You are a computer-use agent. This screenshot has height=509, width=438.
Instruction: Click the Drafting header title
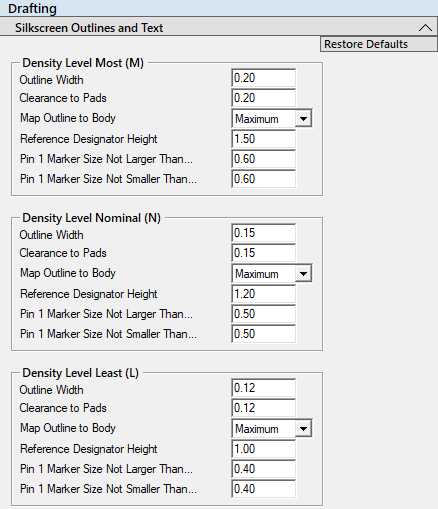point(32,8)
